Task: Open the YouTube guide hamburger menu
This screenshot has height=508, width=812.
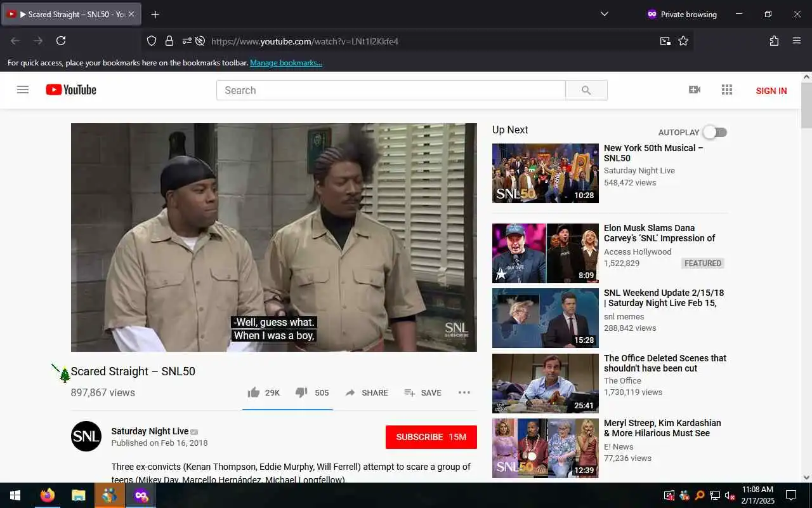Action: (23, 90)
